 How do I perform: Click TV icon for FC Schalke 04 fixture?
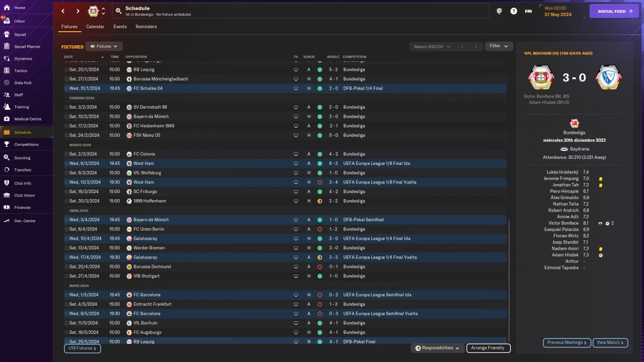pyautogui.click(x=296, y=88)
